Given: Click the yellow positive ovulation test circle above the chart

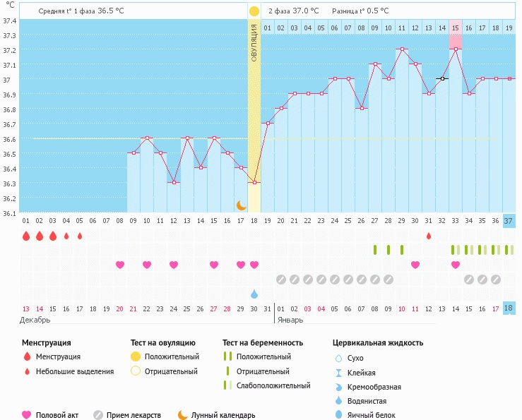Looking at the screenshot, I should click(254, 11).
